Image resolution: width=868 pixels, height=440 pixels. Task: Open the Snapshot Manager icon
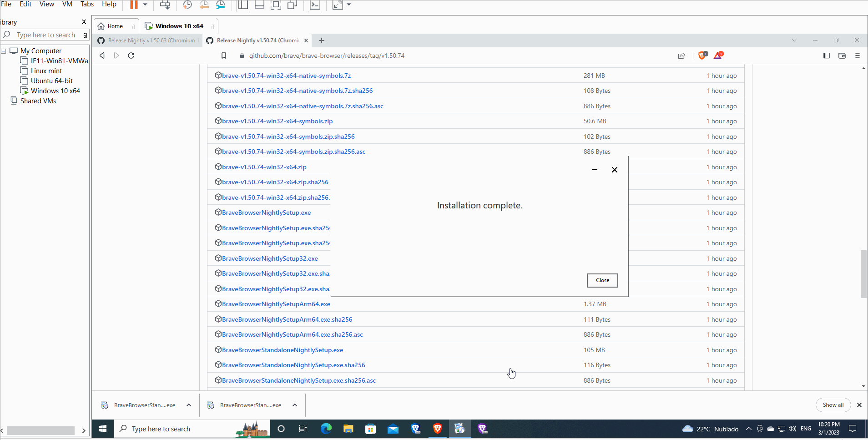pos(221,5)
